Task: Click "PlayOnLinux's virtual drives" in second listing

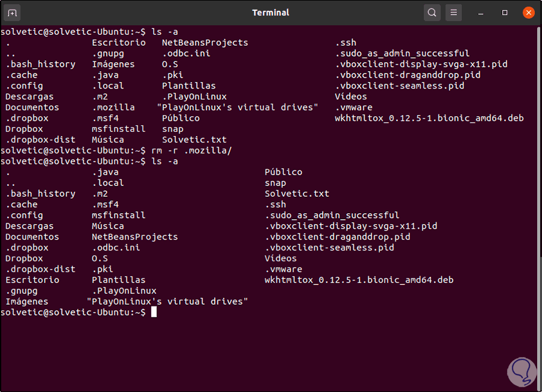Action: tap(167, 301)
